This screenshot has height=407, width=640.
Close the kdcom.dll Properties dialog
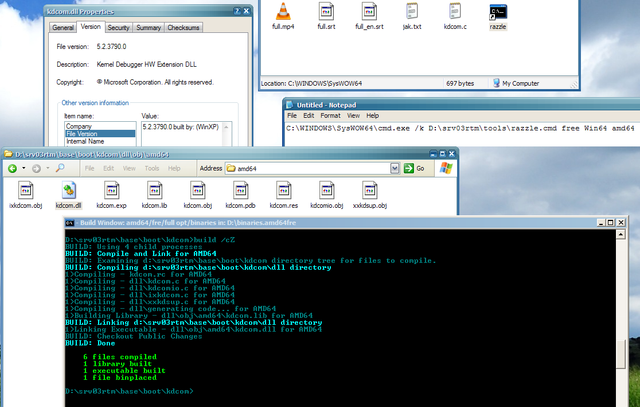click(246, 11)
